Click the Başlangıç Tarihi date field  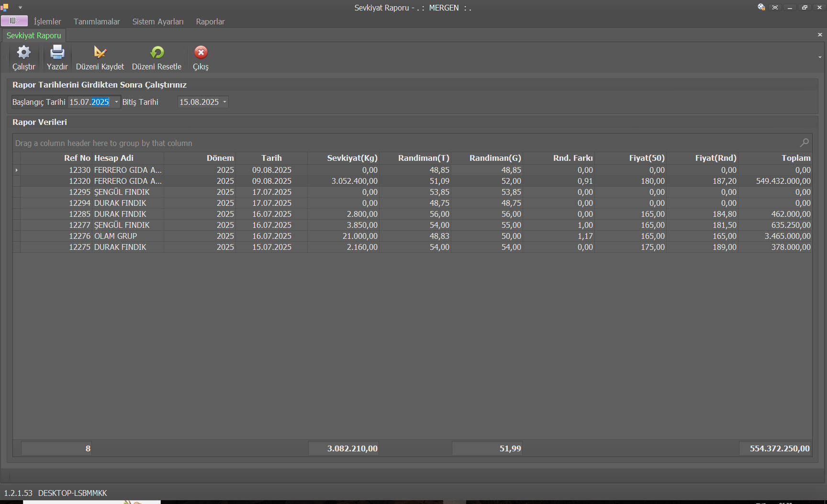(89, 102)
